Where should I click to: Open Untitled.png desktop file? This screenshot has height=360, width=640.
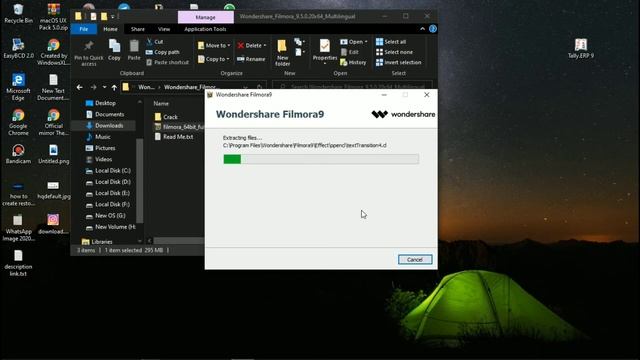tap(53, 154)
